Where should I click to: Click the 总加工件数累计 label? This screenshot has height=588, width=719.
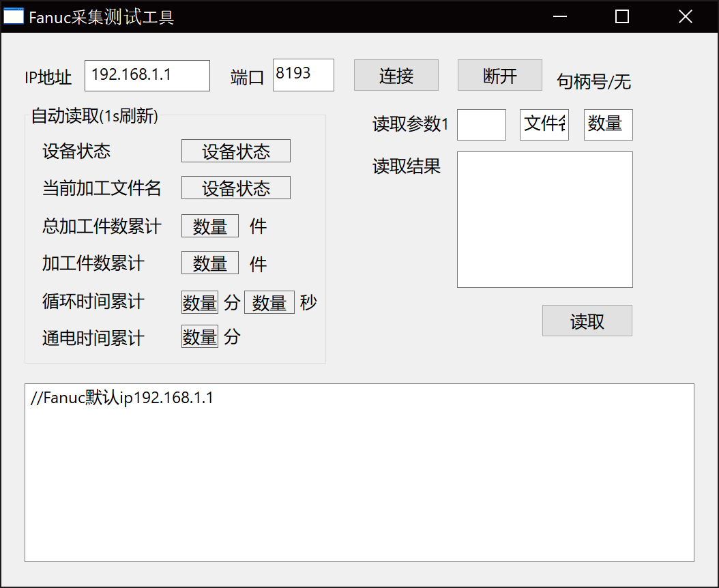[102, 226]
